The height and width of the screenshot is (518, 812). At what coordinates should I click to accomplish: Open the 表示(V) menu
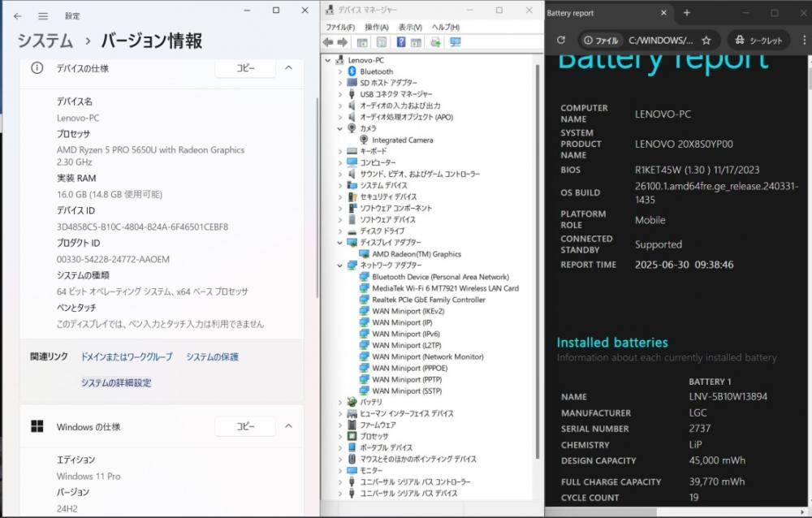tap(410, 27)
